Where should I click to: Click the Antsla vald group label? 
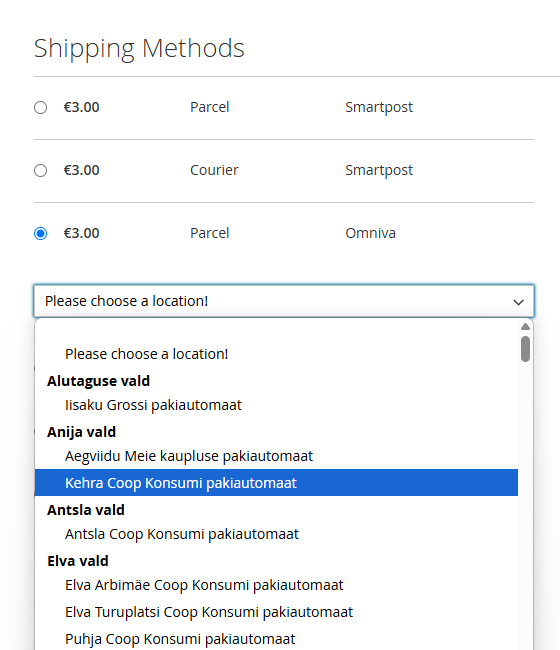click(86, 510)
